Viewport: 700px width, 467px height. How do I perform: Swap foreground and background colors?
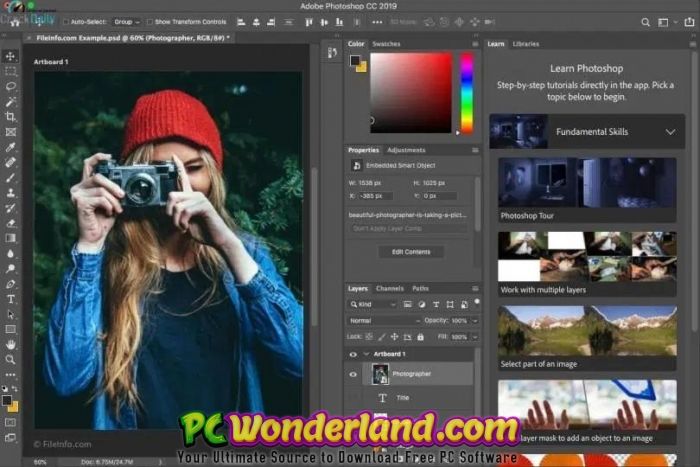pos(15,389)
